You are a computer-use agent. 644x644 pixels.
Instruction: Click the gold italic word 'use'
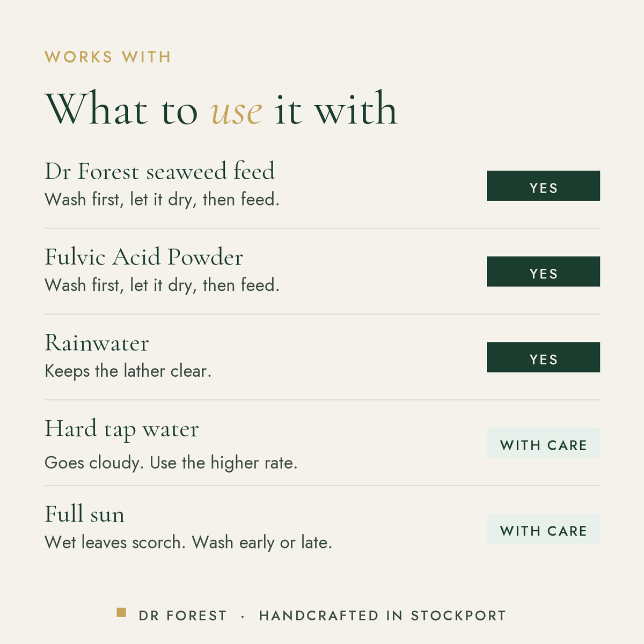click(236, 113)
